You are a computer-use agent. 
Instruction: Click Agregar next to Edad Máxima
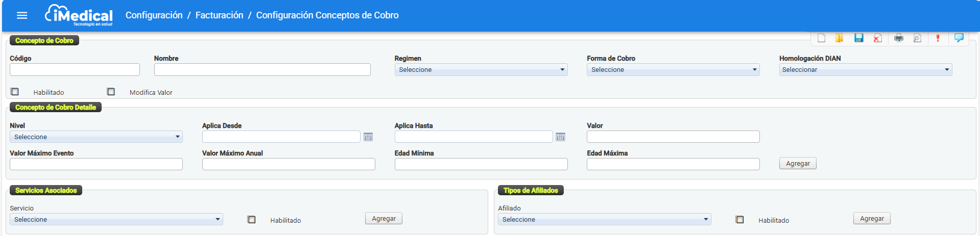pos(797,164)
